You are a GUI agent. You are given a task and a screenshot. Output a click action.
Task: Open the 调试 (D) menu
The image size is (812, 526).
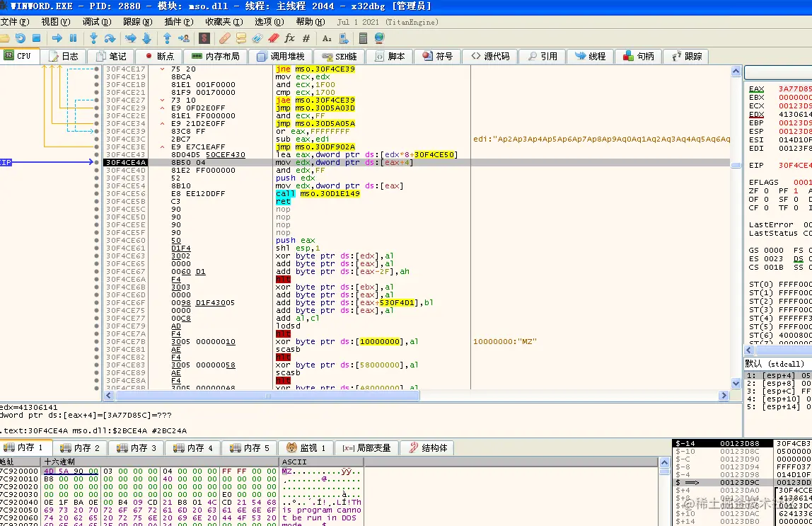click(97, 22)
